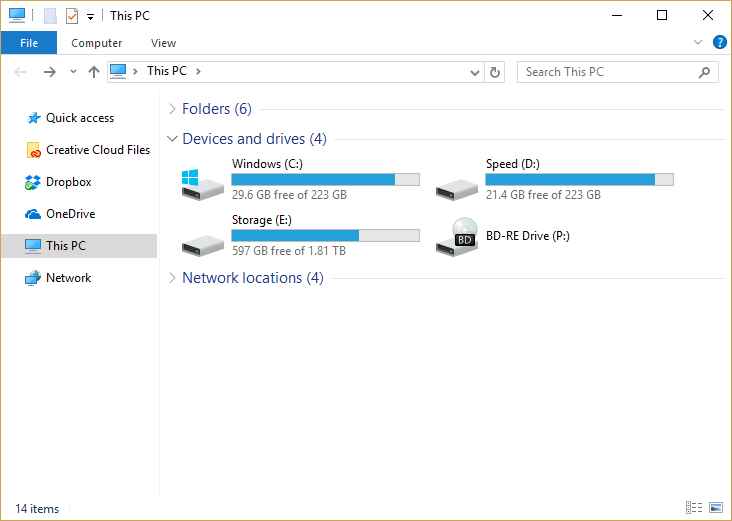The height and width of the screenshot is (521, 732).
Task: Select the BD-RE Drive (P:) disc icon
Action: (457, 237)
